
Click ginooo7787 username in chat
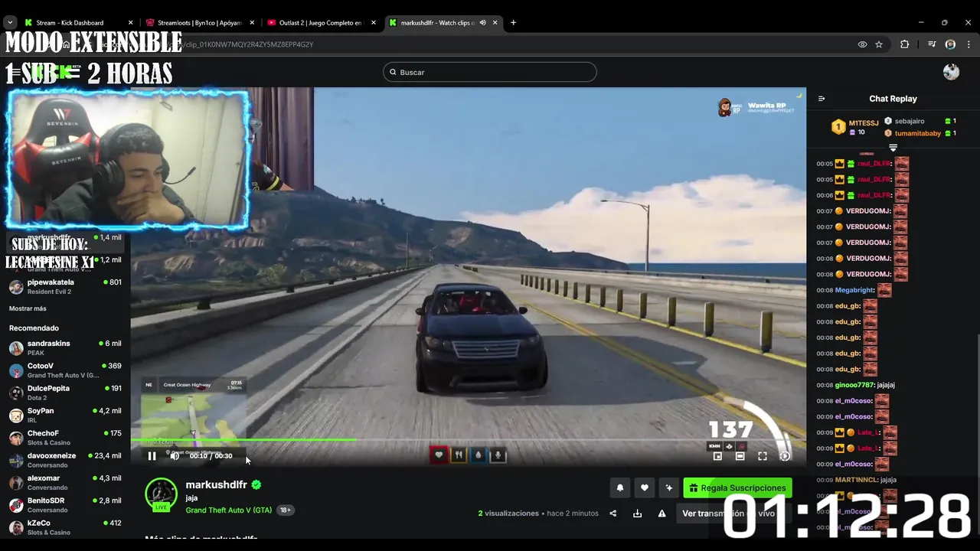point(854,385)
